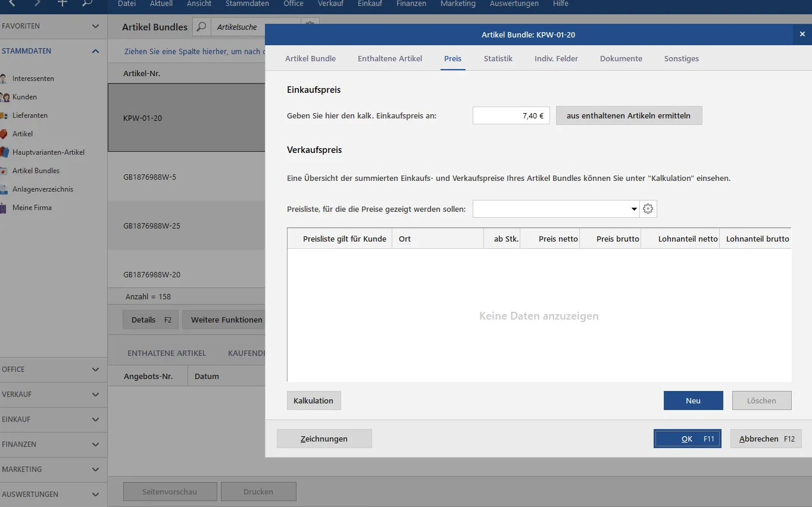Click the magnifier icon next to Artikelsuche
Screen dimensions: 812x507
[x=202, y=27]
